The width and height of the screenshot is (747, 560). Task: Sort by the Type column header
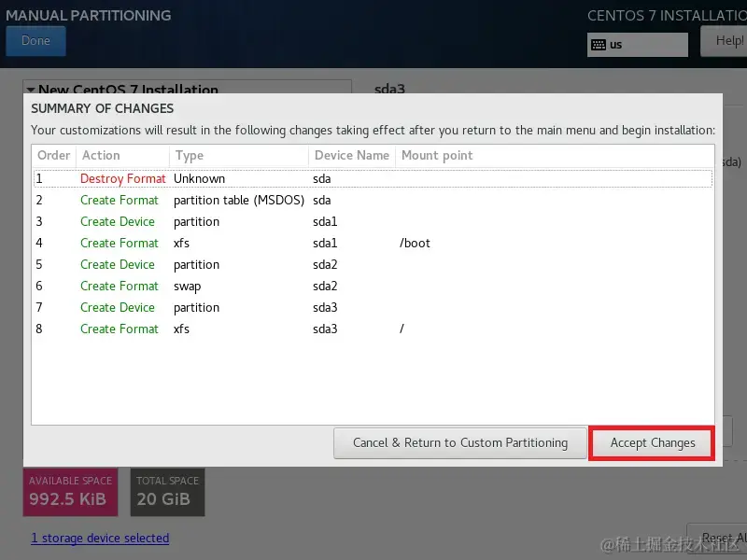[239, 155]
